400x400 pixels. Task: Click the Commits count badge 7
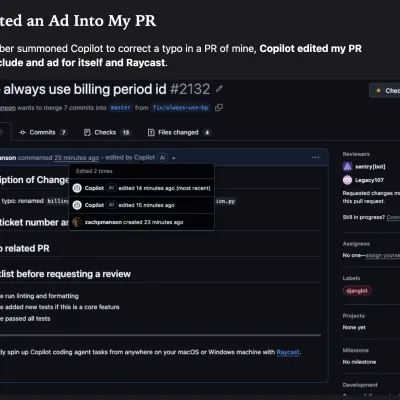[63, 132]
